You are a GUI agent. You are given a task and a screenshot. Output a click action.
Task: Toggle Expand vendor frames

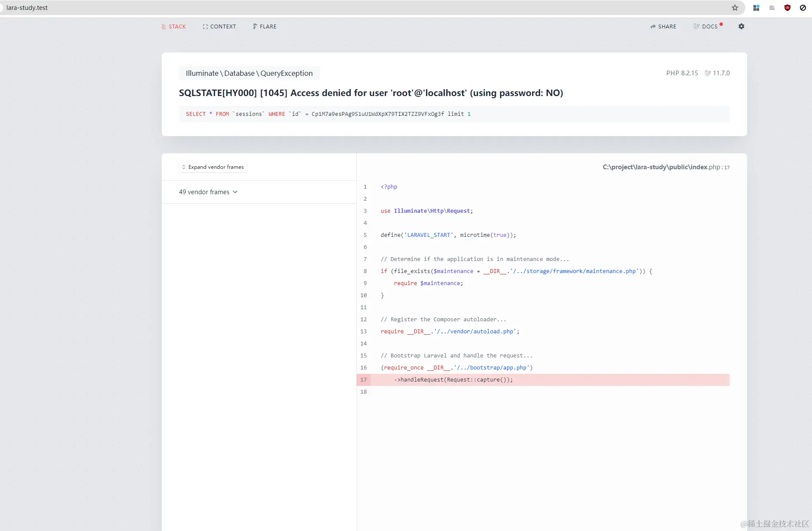coord(213,167)
